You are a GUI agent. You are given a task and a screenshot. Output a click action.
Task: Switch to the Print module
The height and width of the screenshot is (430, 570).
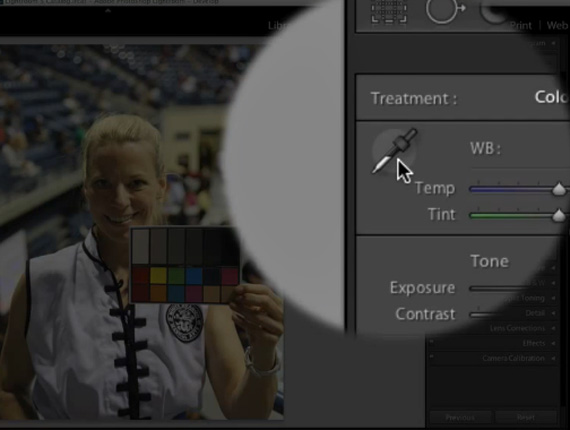521,26
